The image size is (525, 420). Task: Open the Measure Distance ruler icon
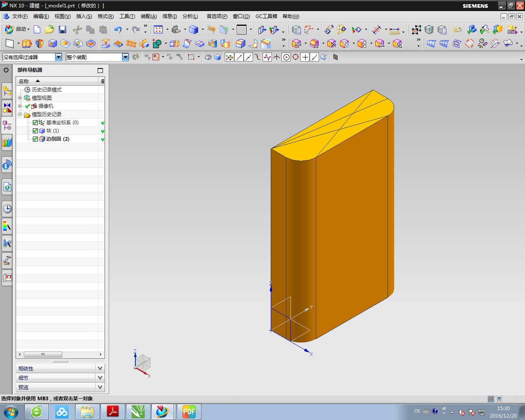(x=394, y=30)
